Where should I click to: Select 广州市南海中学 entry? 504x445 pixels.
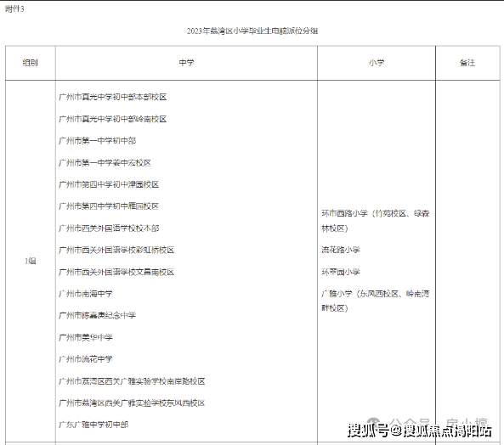coord(86,294)
